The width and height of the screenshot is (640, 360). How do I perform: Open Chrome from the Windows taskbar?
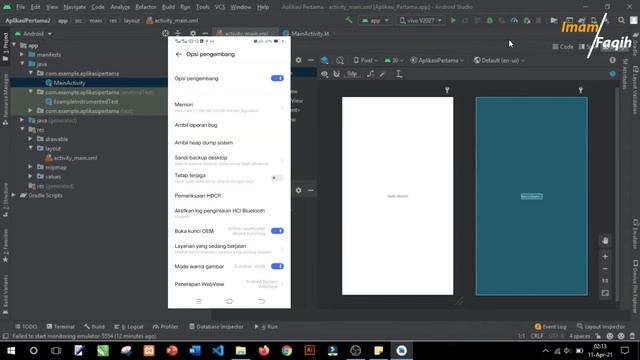pos(287,351)
